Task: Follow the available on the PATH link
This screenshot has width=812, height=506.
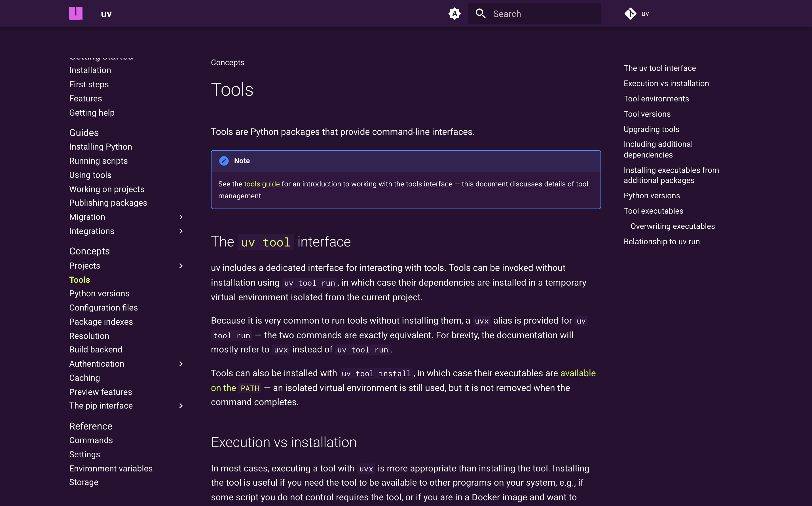Action: coord(578,373)
